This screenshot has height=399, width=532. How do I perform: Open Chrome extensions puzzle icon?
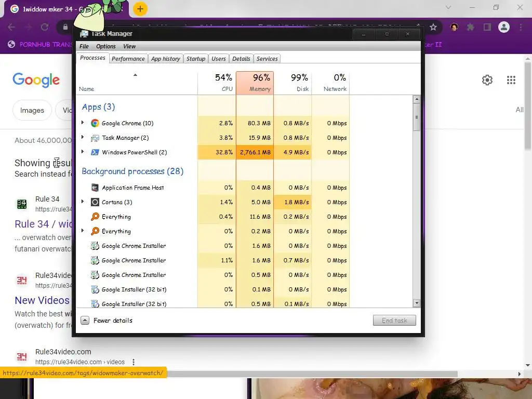click(471, 27)
